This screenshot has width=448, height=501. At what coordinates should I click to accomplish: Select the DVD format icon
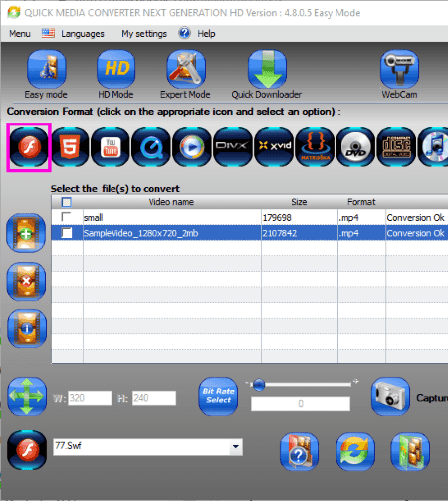click(x=355, y=147)
